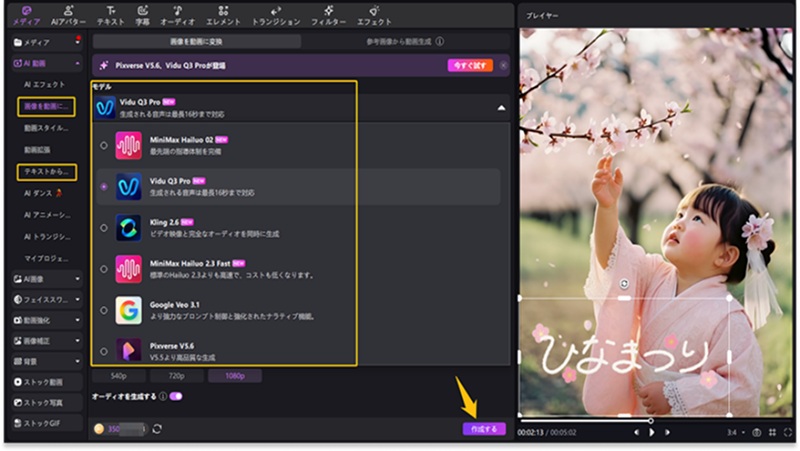Select Pixverse V5.6 radio button
The image size is (800, 451).
click(x=104, y=352)
